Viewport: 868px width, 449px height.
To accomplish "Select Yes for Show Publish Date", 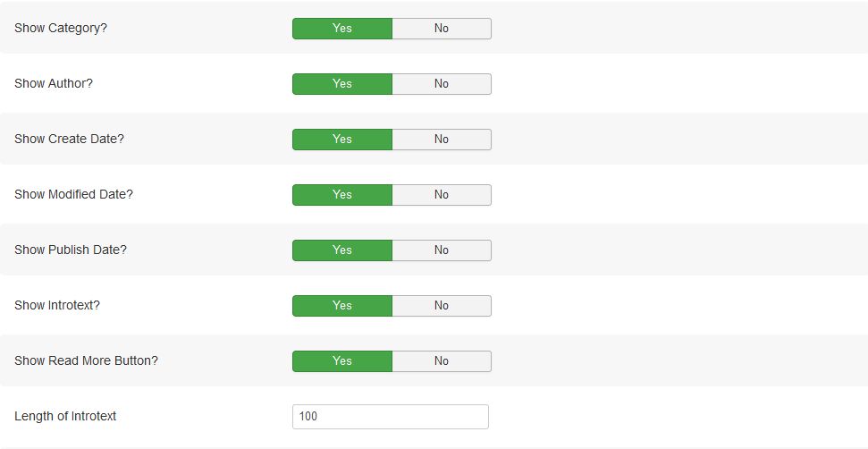I will (342, 250).
